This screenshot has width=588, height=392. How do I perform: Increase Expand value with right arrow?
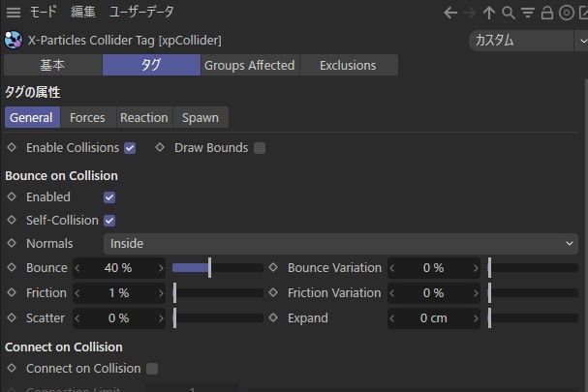pyautogui.click(x=476, y=318)
